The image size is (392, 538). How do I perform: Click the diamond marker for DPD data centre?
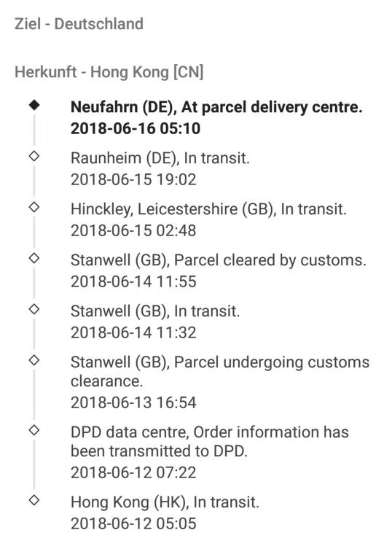pos(34,430)
